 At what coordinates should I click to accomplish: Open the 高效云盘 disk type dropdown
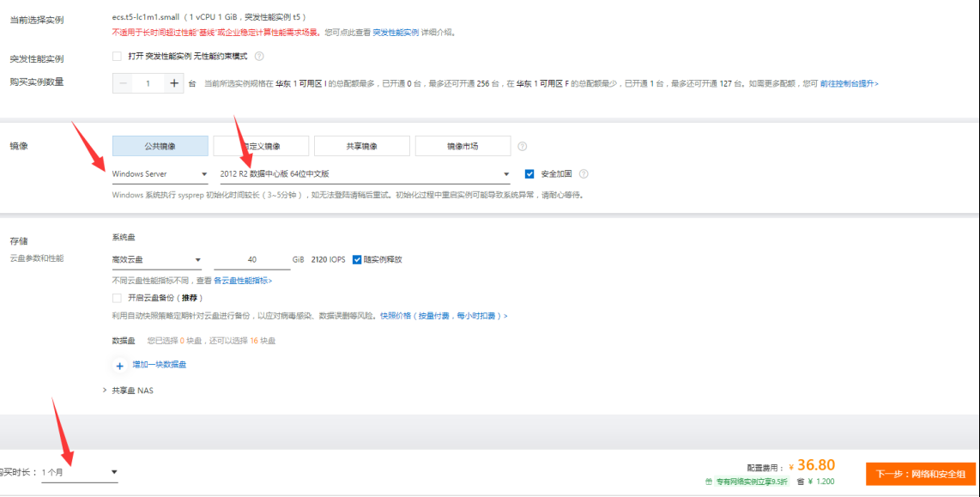(157, 259)
